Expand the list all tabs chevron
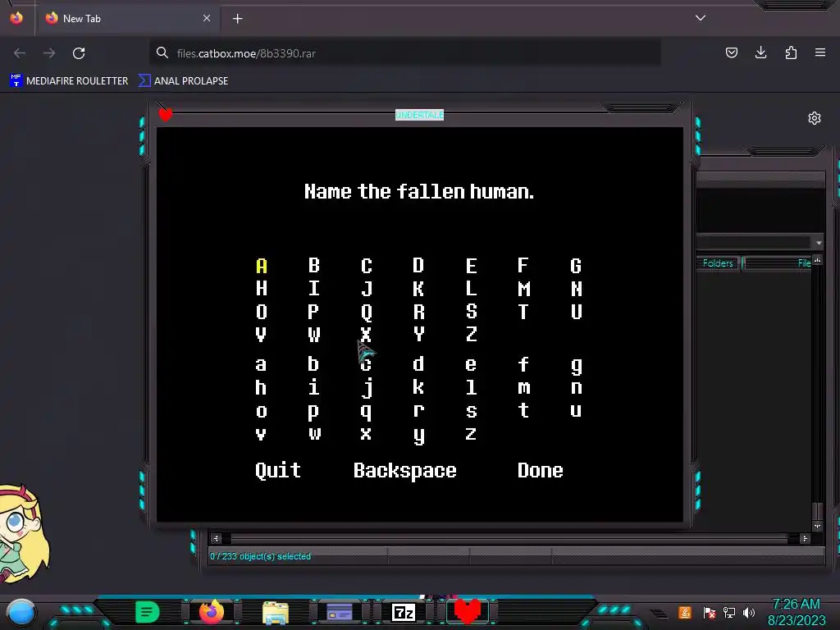Viewport: 840px width, 630px height. pos(701,18)
